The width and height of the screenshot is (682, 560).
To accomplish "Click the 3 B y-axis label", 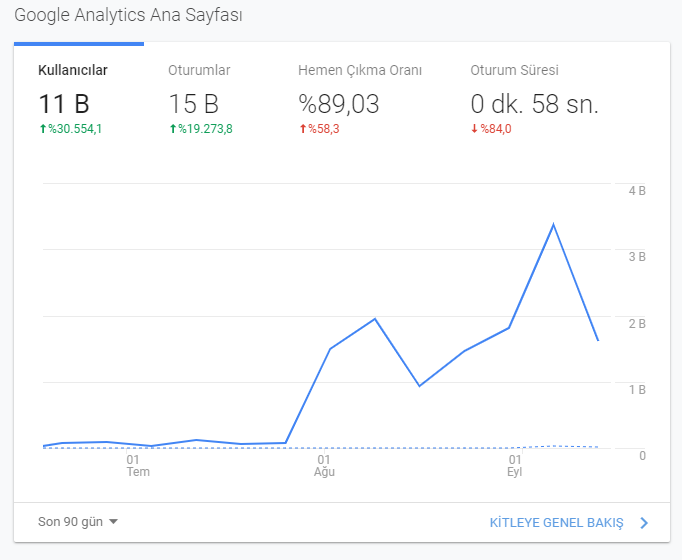I will pos(637,257).
